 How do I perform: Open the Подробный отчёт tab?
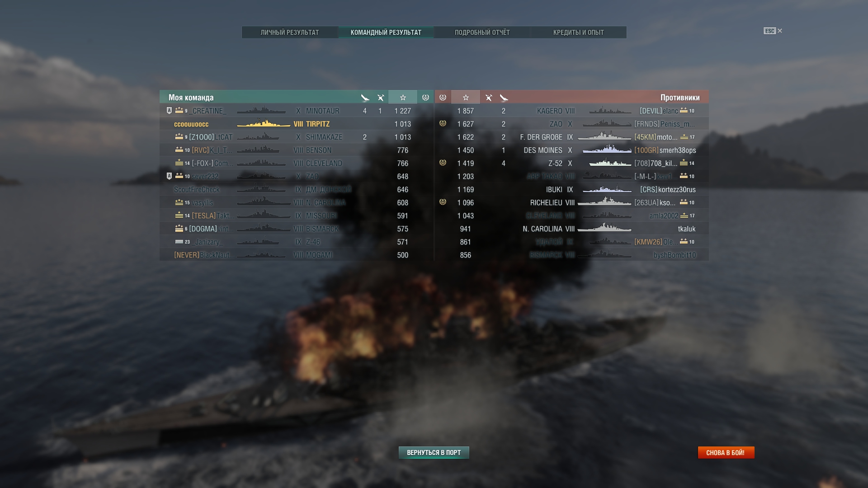tap(482, 33)
